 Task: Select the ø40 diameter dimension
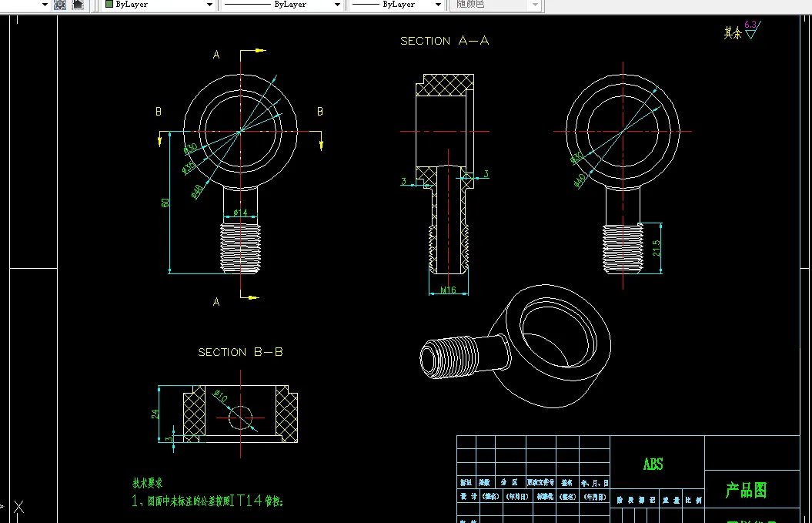coord(580,180)
